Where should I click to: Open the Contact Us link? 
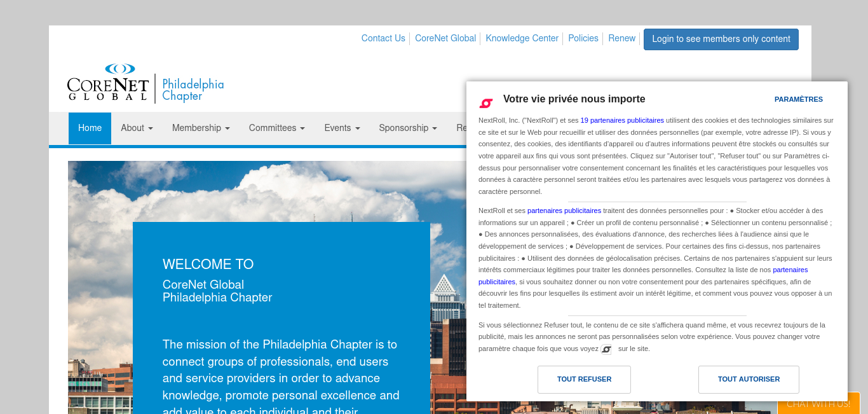[383, 38]
